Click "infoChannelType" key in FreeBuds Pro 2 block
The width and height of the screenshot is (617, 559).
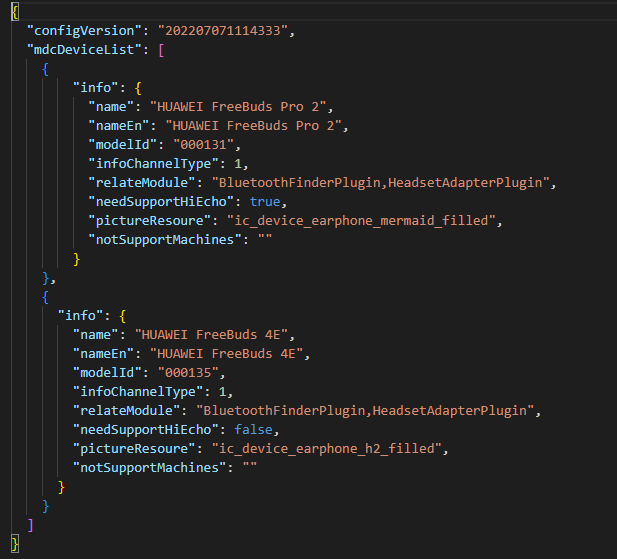[153, 164]
